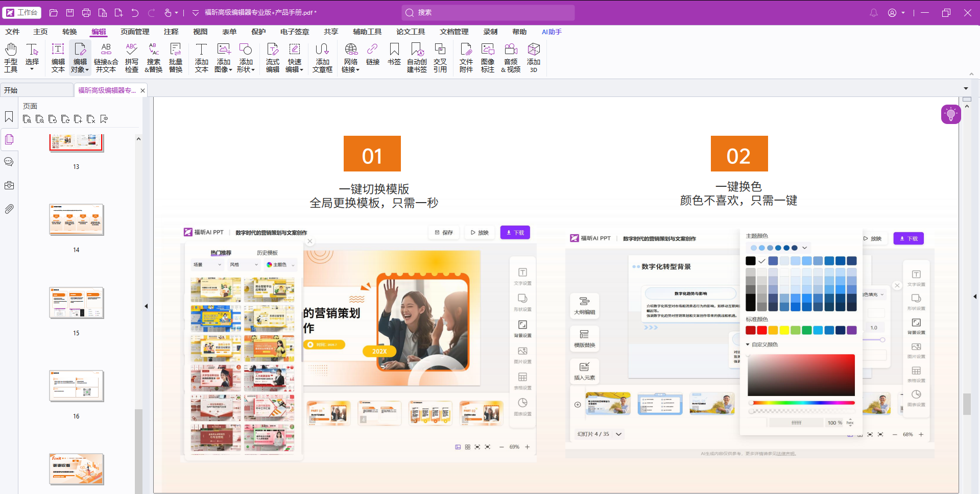
Task: Collapse the ribbon with the chevron
Action: pyautogui.click(x=971, y=74)
